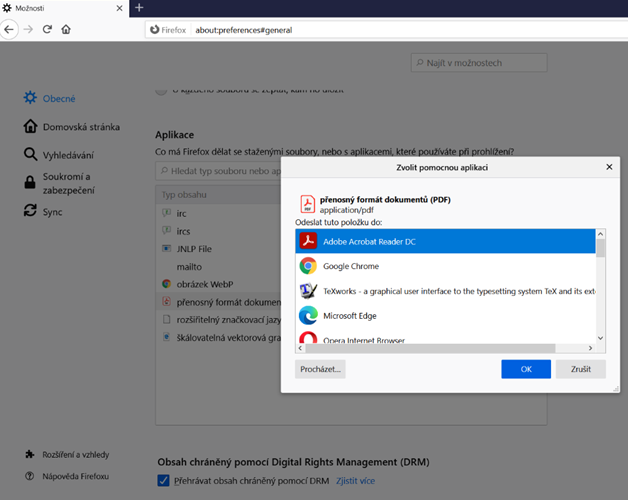Click scroll right arrow of horizontal scrollbar

click(x=590, y=348)
